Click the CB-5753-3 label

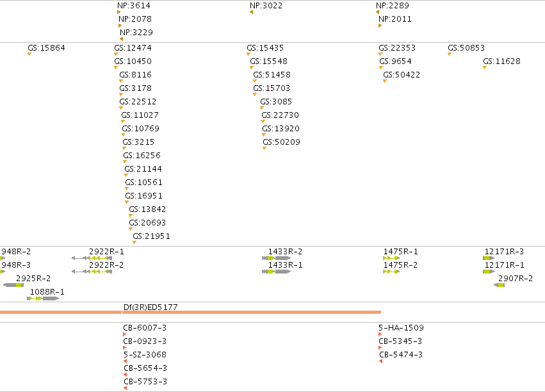pyautogui.click(x=145, y=382)
